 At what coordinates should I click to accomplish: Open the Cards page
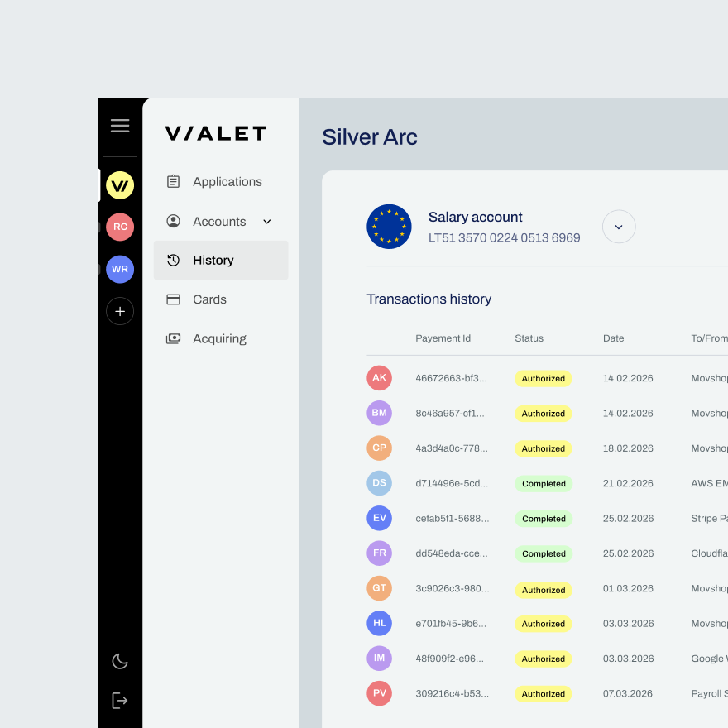coord(209,299)
